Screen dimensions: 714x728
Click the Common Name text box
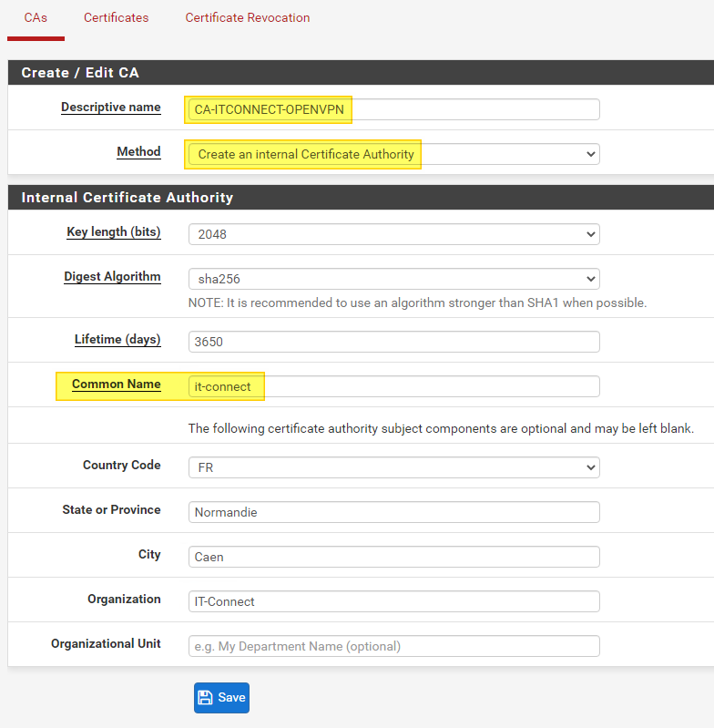393,386
